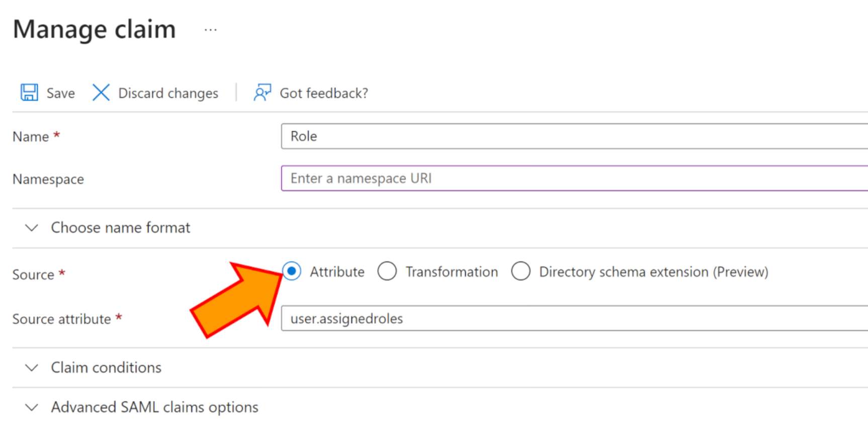This screenshot has width=868, height=422.
Task: Select the Attribute source radio button
Action: 292,271
